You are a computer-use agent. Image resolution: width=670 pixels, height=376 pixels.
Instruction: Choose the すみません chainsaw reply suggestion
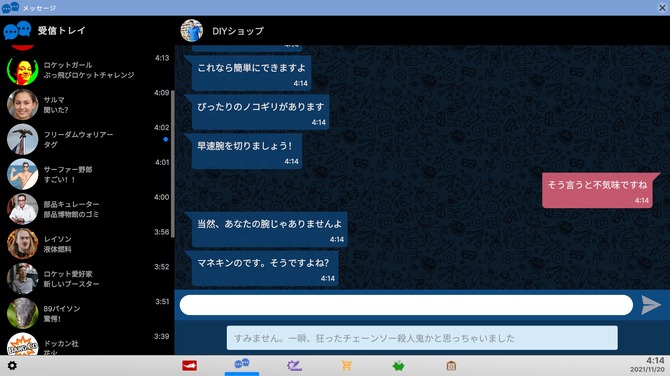[x=422, y=338]
